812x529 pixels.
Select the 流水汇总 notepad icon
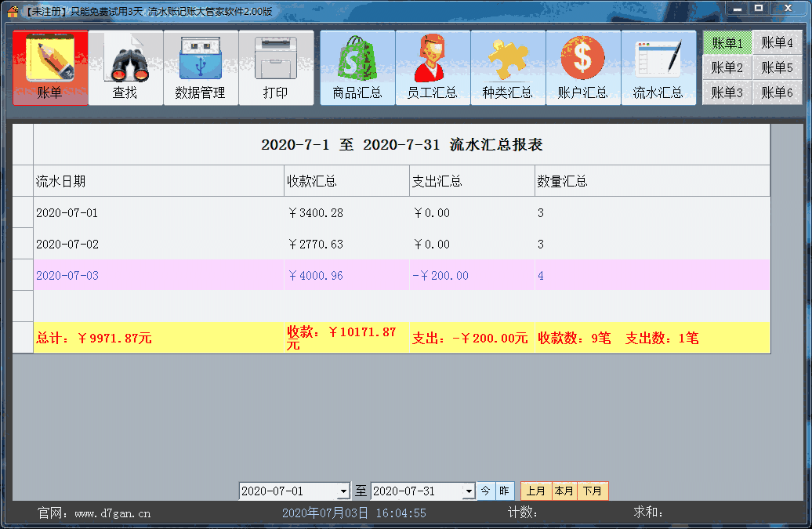pyautogui.click(x=658, y=67)
